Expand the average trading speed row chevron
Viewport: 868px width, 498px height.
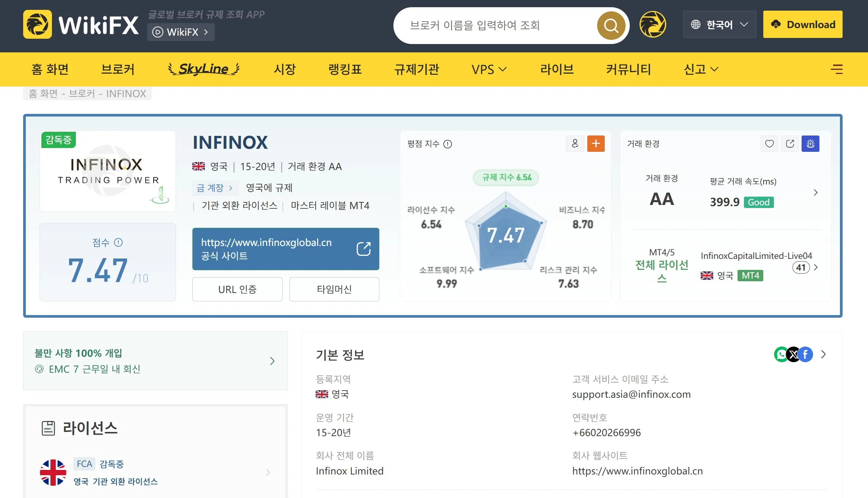[816, 192]
